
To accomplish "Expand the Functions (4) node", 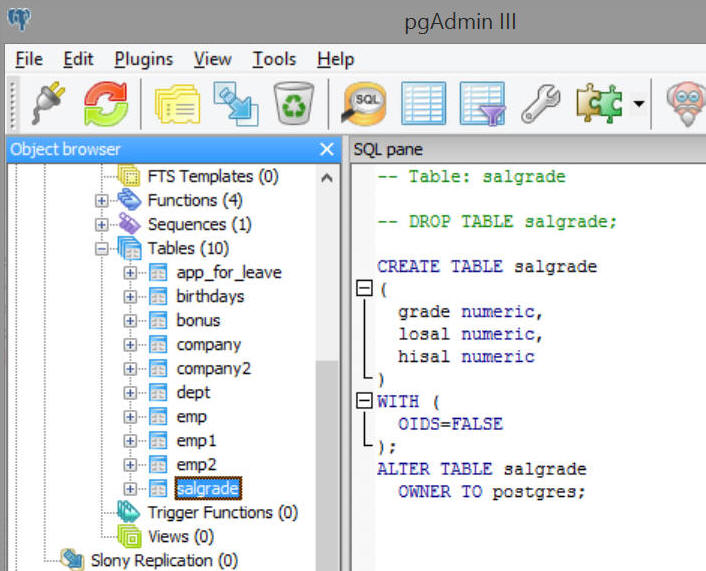I will (102, 200).
